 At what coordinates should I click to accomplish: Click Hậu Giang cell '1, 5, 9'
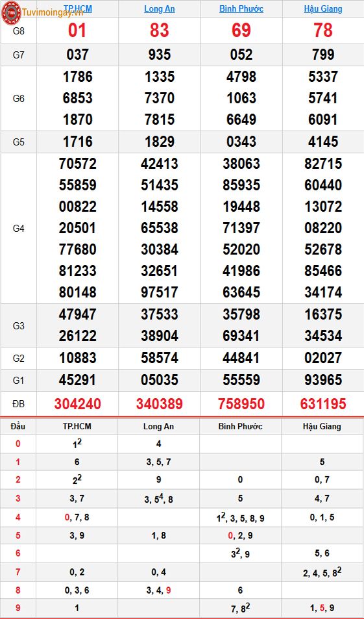click(322, 609)
